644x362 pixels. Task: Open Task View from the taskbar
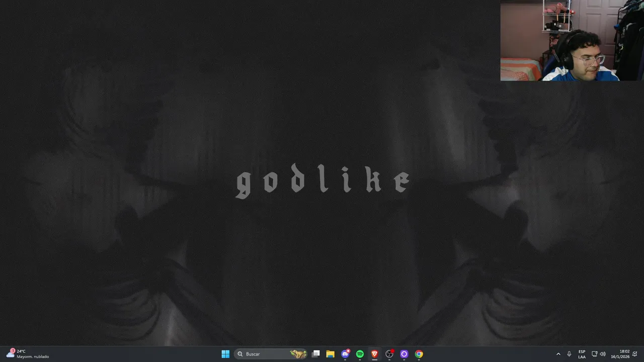(x=315, y=354)
